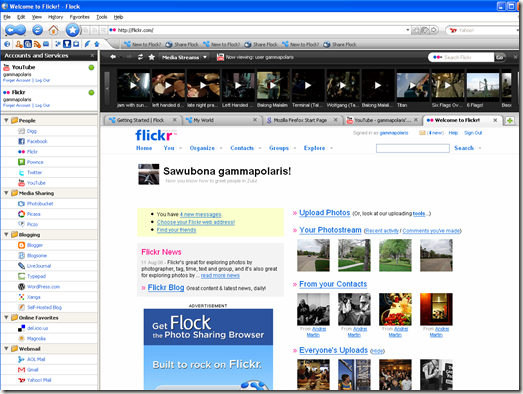Select LiveJournal in the Blogging list
Viewport: 523px width, 394px height.
click(x=39, y=266)
